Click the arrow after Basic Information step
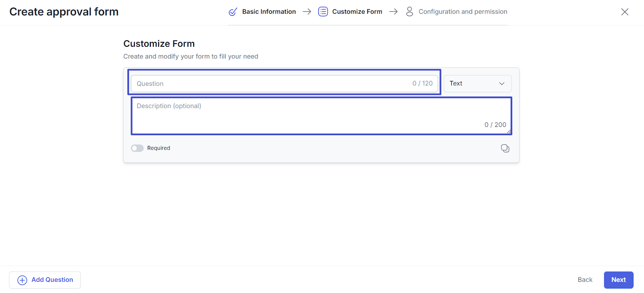Viewport: 644px width, 293px height. (307, 12)
